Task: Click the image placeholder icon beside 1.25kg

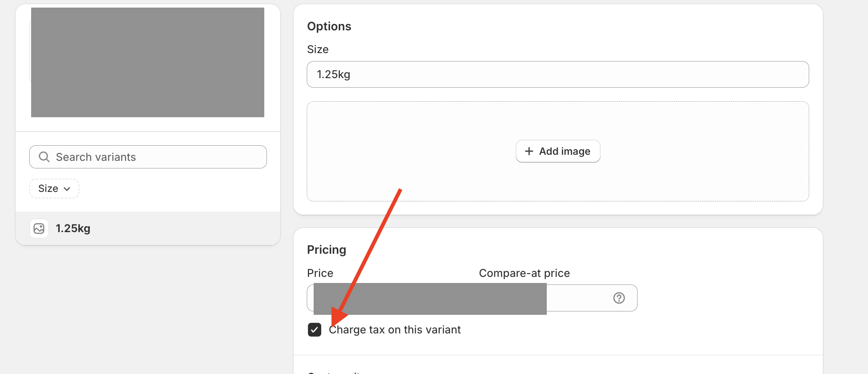Action: (39, 228)
